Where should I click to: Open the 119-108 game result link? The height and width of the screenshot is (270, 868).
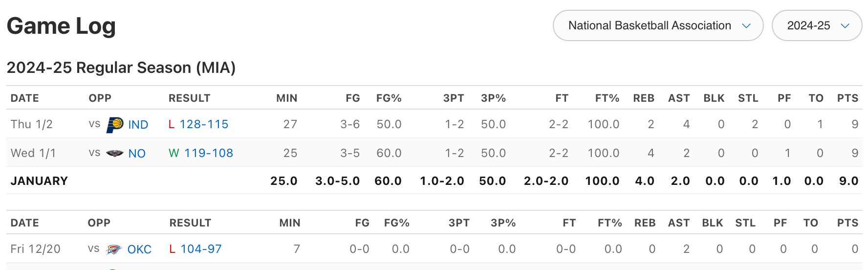(x=208, y=153)
